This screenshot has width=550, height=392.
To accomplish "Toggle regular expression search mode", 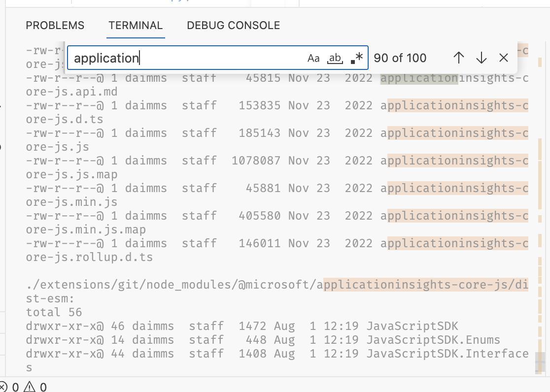I will coord(356,58).
